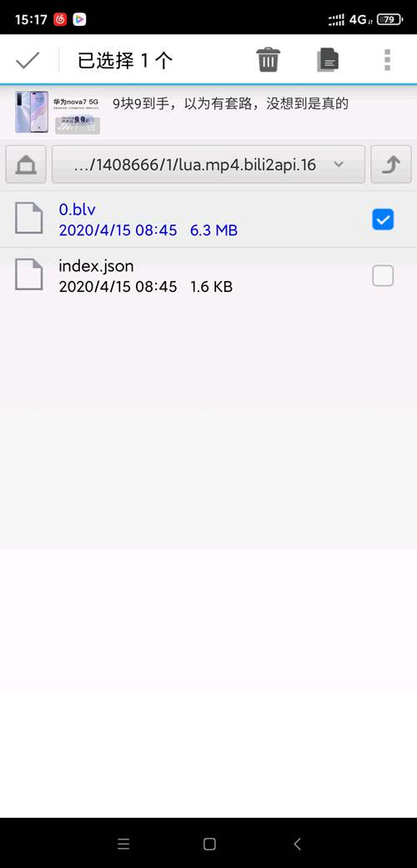Tap the Android home navigation button

click(209, 844)
